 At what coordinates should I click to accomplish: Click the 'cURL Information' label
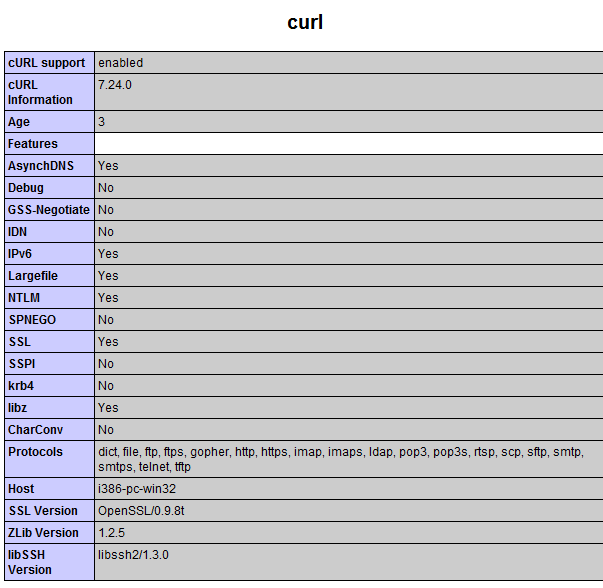click(x=40, y=92)
